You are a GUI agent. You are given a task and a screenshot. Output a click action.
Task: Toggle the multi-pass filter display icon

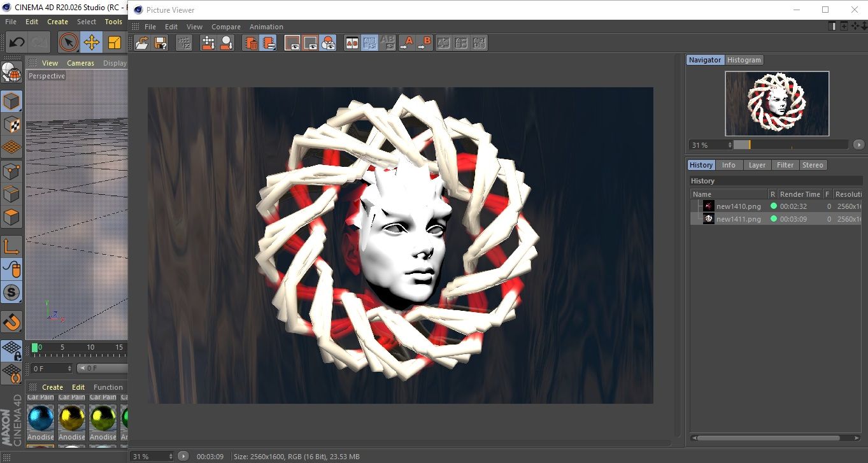tap(328, 43)
